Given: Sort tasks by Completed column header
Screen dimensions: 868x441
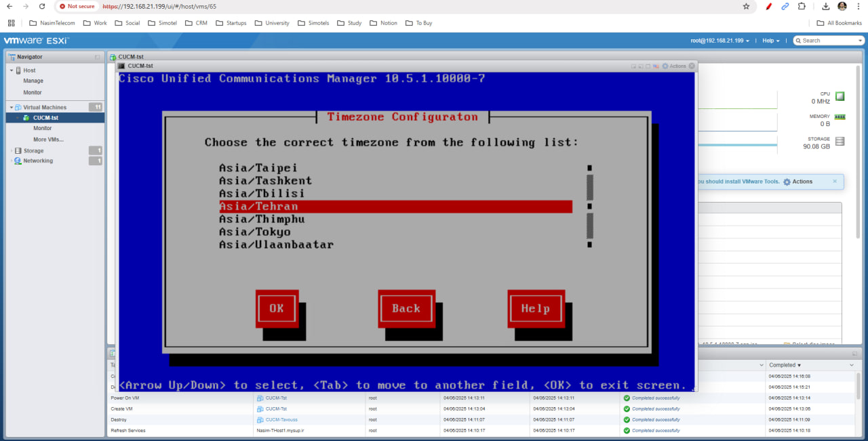Looking at the screenshot, I should click(785, 365).
